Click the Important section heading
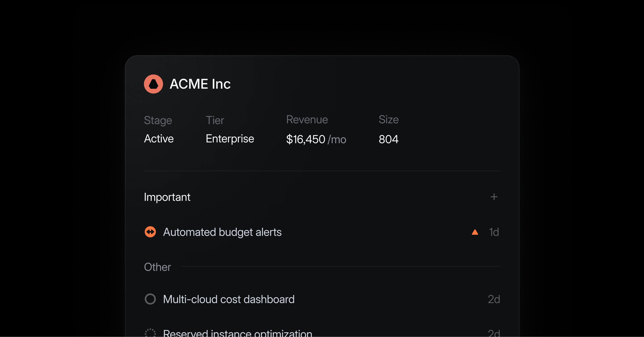Image resolution: width=644 pixels, height=337 pixels. [167, 197]
